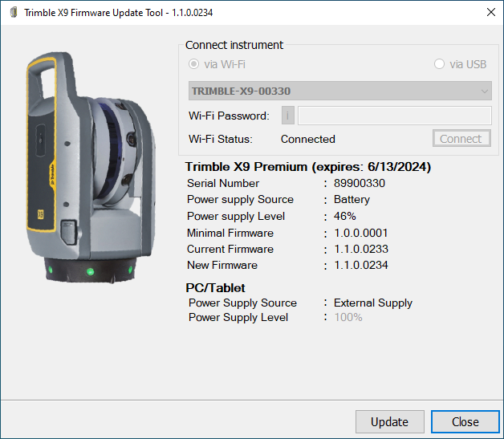Open the TRIMBLE-X9-00330 instrument dropdown
The image size is (504, 439).
(x=340, y=91)
